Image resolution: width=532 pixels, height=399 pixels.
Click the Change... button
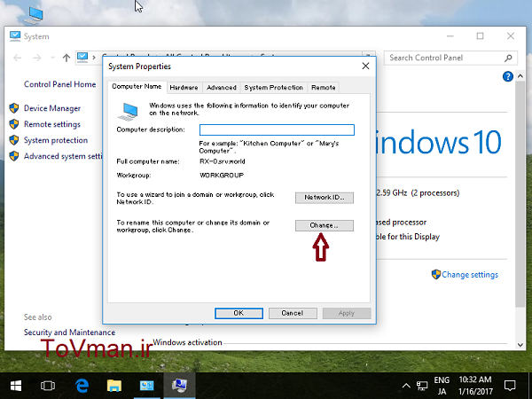click(324, 225)
